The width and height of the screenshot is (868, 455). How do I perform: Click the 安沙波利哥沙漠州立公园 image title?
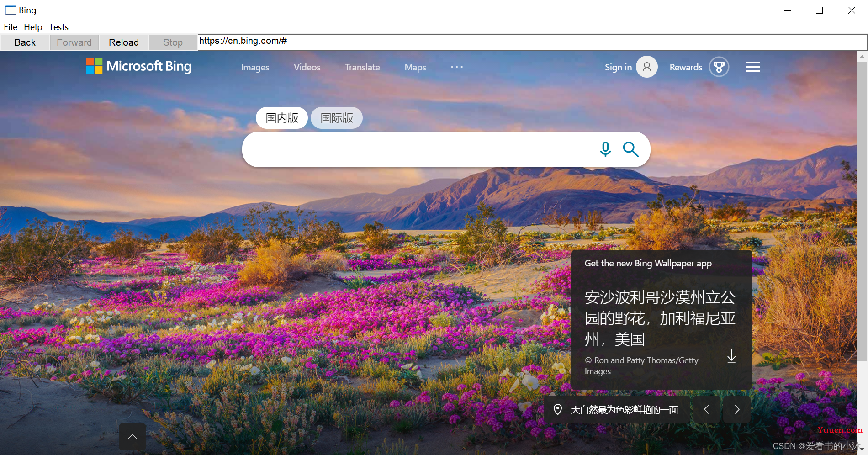point(660,318)
